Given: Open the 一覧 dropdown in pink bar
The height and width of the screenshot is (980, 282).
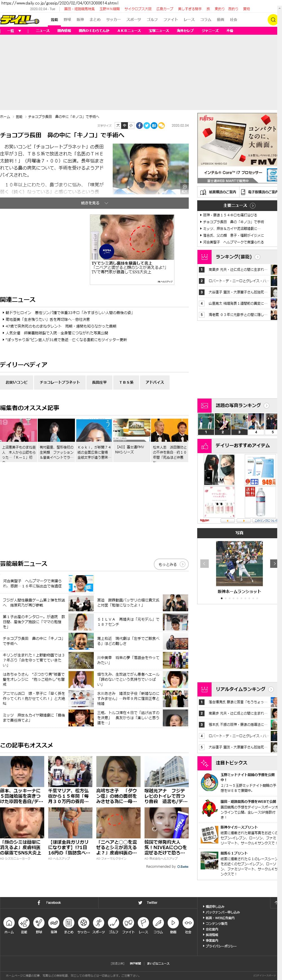Looking at the screenshot, I should (14, 31).
